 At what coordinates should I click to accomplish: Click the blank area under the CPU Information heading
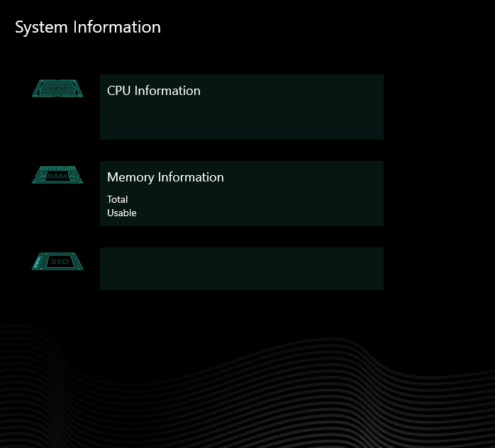pos(241,119)
